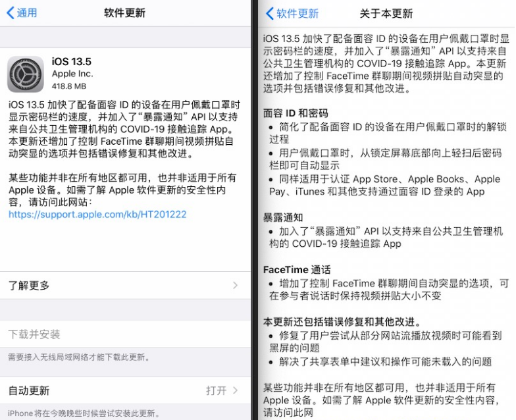
Task: Tap the 暴露通知 heading
Action: 283,217
